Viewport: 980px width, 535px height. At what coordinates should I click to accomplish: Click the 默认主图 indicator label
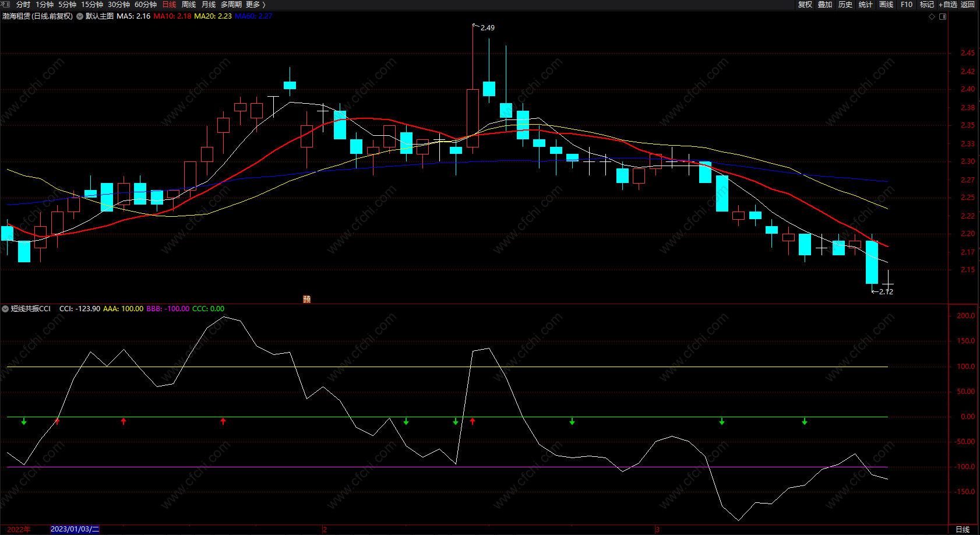coord(100,16)
